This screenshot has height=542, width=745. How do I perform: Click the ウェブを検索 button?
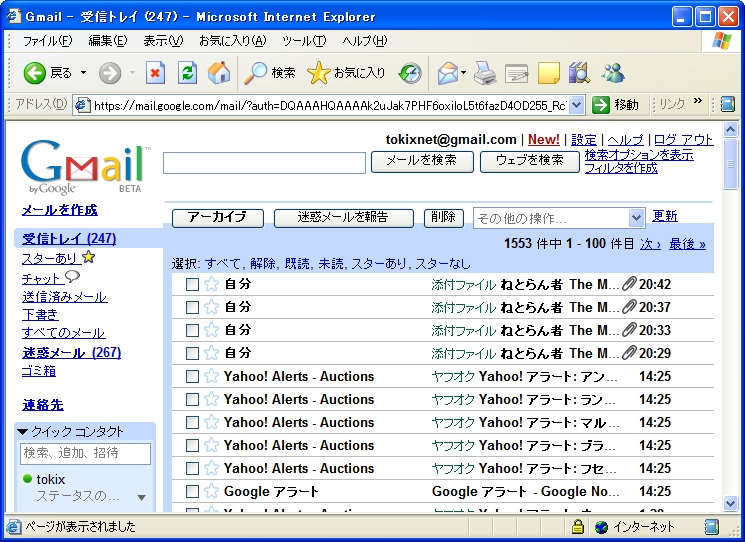point(530,162)
